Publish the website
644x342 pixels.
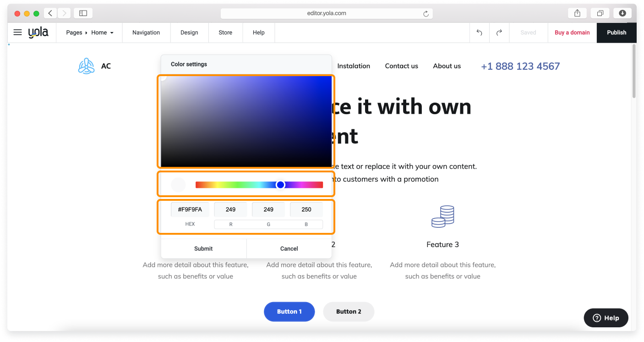(616, 33)
